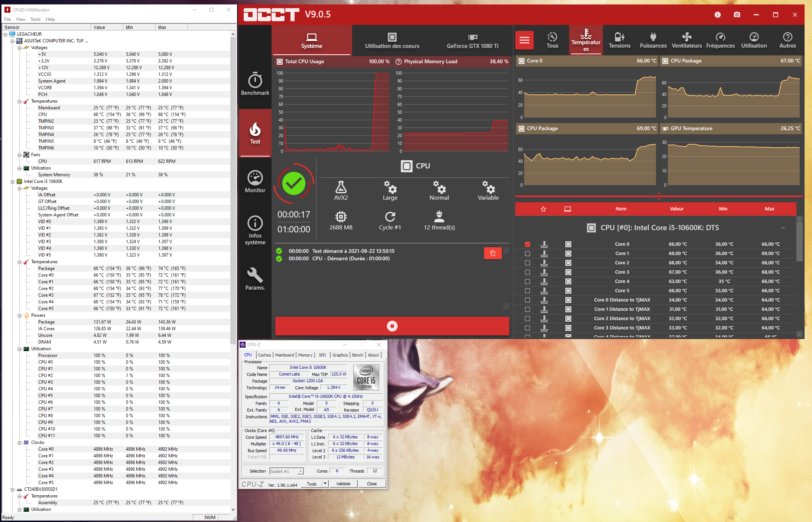
Task: Collapse CPU [#0] DTS sensor group
Action: click(x=783, y=228)
